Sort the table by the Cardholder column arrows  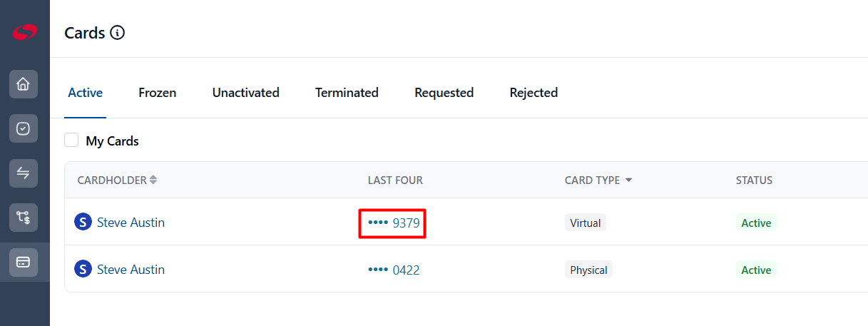(153, 180)
